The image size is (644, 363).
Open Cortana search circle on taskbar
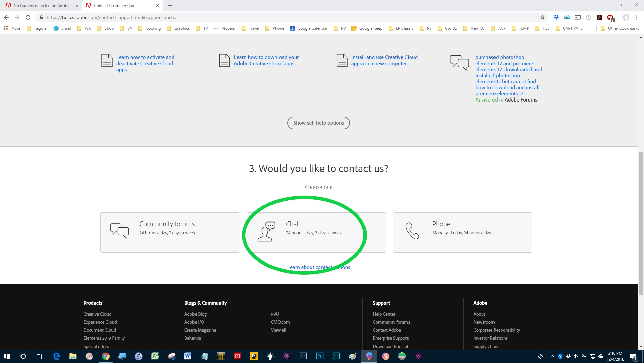(x=23, y=356)
